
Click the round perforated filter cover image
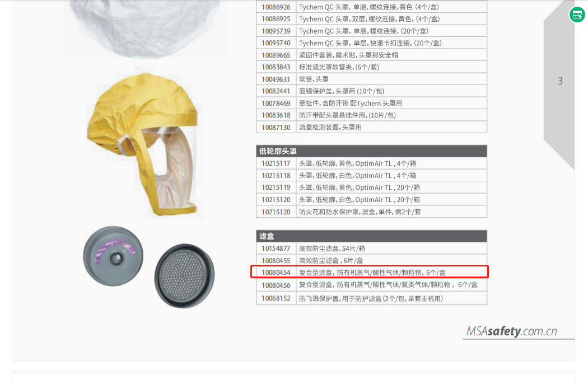184,275
